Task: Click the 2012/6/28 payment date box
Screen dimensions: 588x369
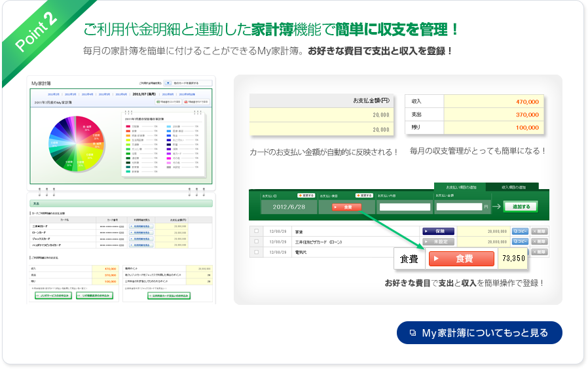Action: (x=289, y=207)
